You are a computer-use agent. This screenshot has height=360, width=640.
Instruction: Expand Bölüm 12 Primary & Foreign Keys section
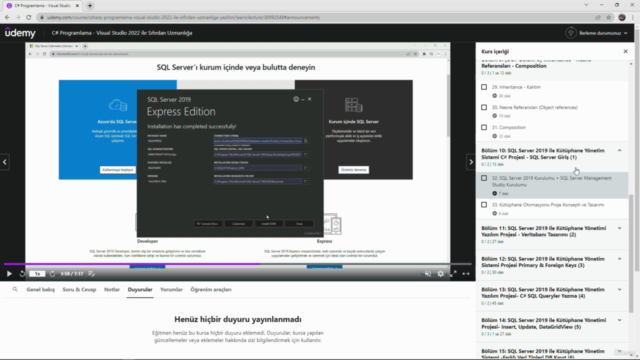[x=620, y=259]
